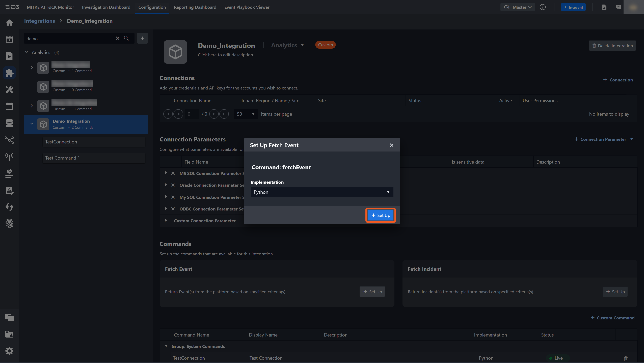Viewport: 644px width, 363px height.
Task: Click the search magnifier icon
Action: point(126,38)
